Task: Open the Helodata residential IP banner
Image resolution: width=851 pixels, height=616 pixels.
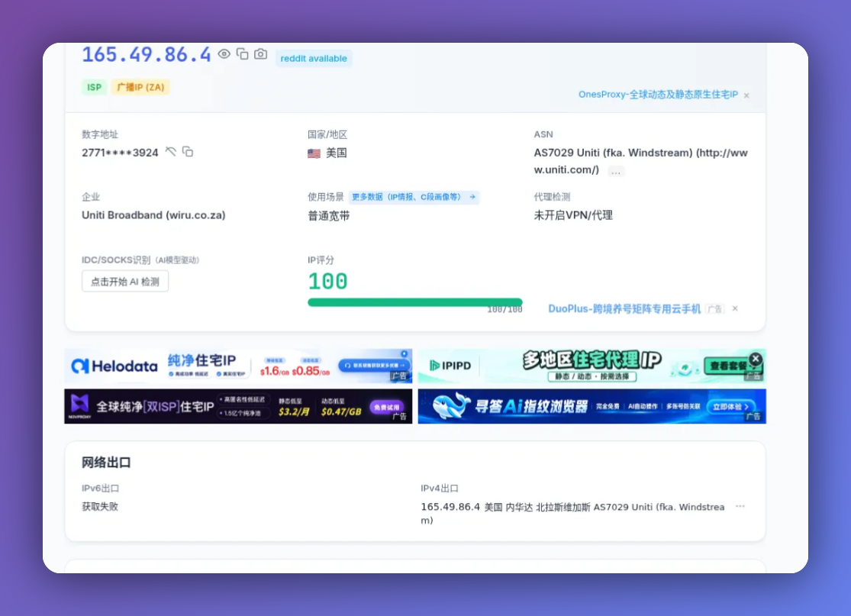Action: coord(238,366)
